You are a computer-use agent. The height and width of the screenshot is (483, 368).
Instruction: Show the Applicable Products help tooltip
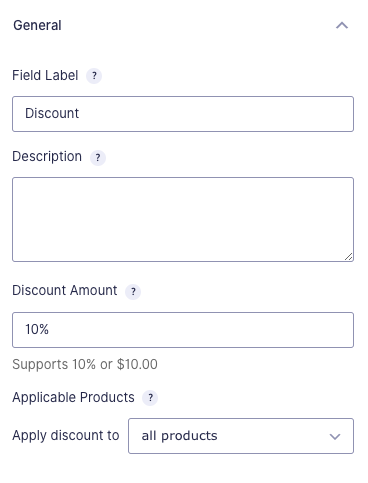click(x=150, y=398)
